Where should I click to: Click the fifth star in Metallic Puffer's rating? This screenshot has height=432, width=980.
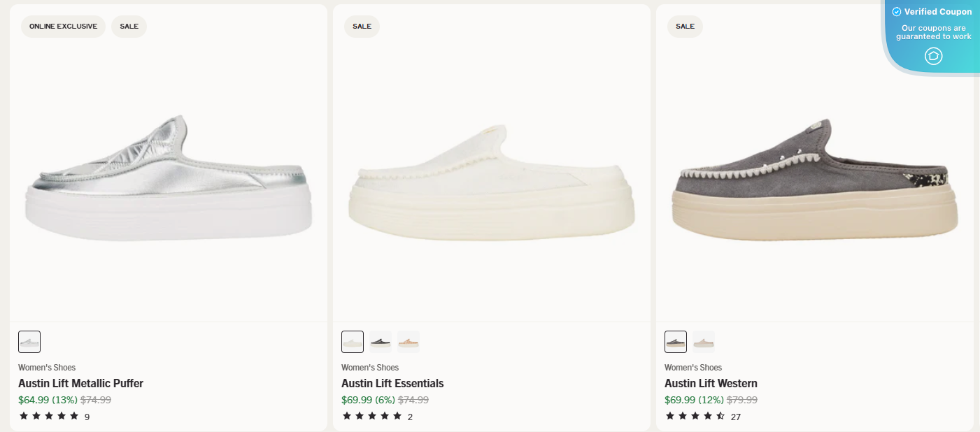point(72,415)
